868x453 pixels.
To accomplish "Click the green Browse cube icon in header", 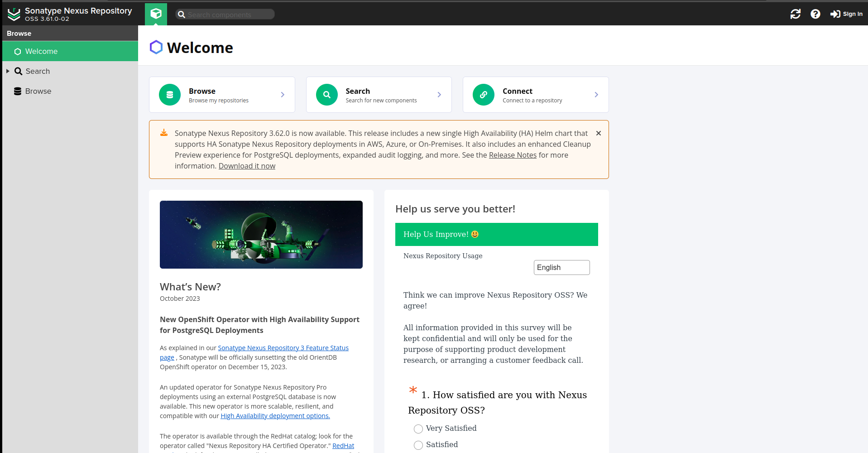I will point(156,14).
